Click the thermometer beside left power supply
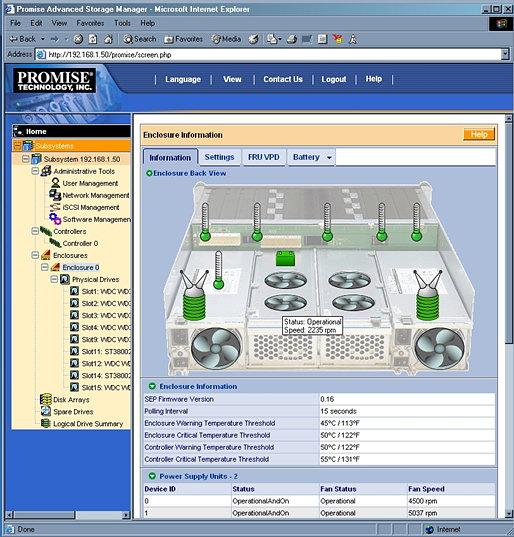The image size is (514, 537). 218,270
